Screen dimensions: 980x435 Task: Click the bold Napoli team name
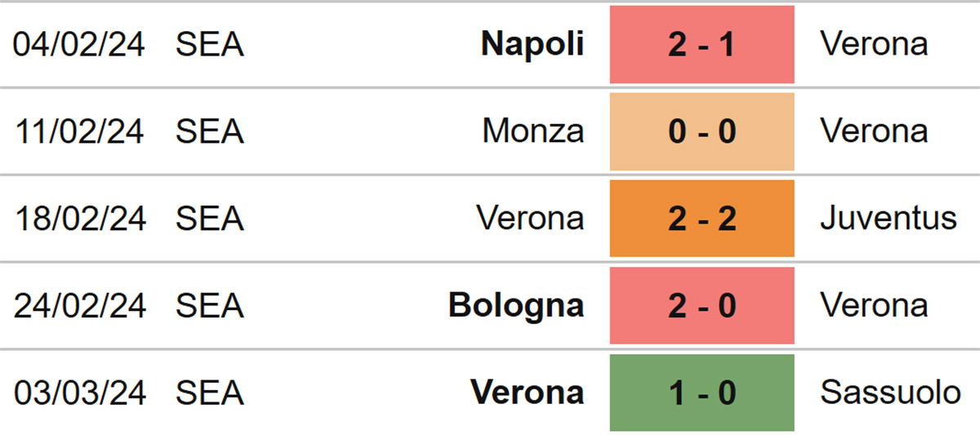tap(532, 45)
